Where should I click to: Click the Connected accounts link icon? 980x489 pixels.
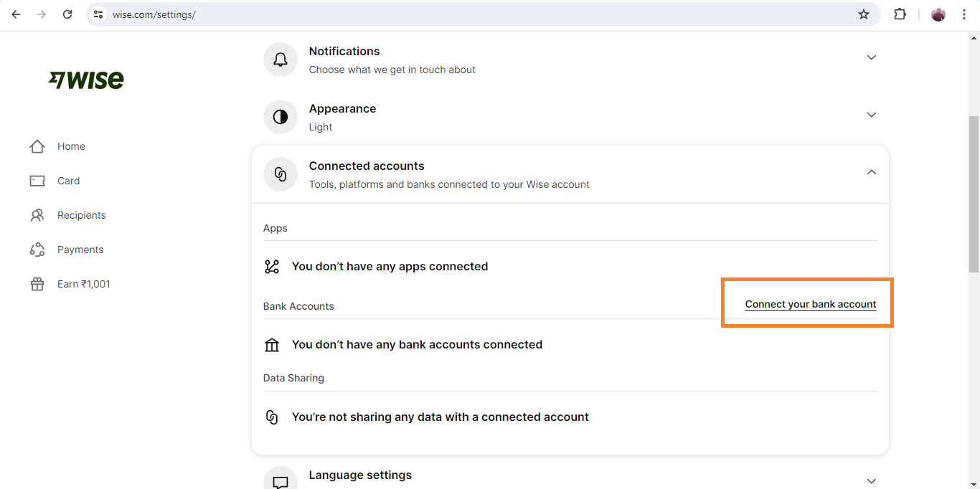(x=281, y=174)
